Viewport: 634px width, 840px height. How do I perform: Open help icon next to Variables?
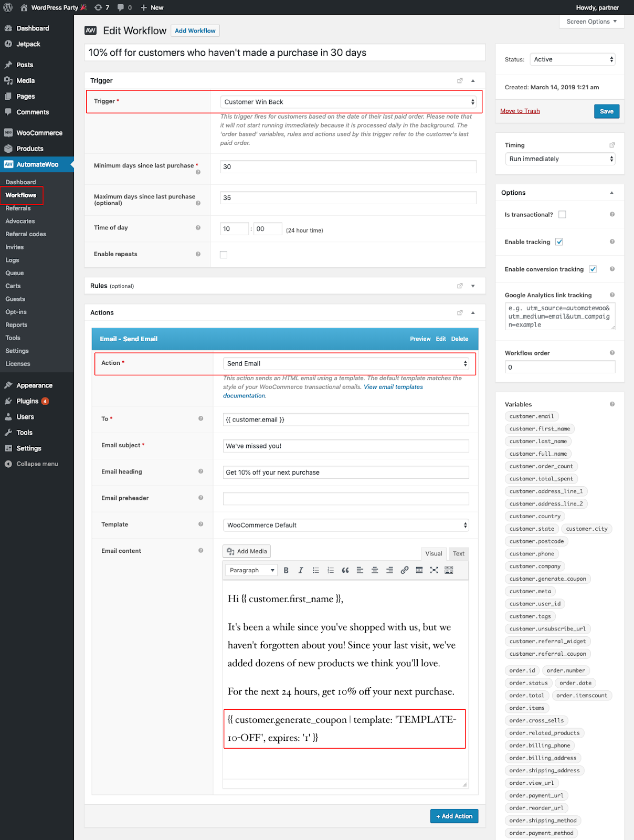click(x=612, y=404)
